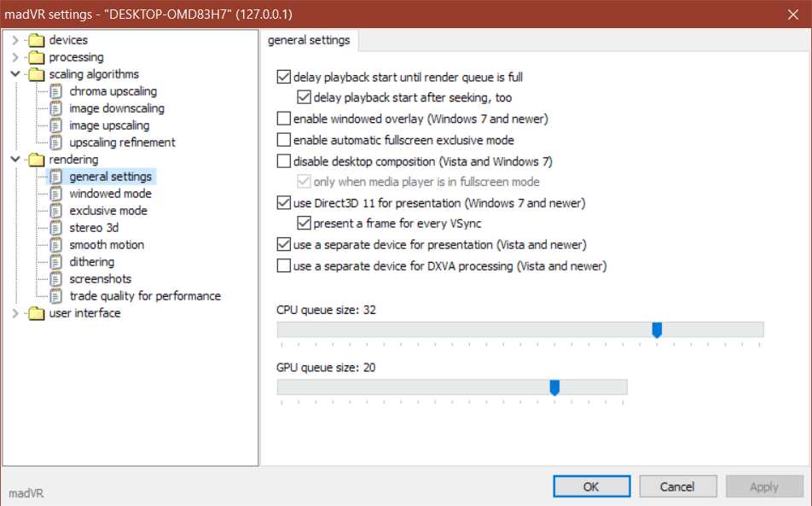
Task: Click the user interface folder icon
Action: click(36, 313)
